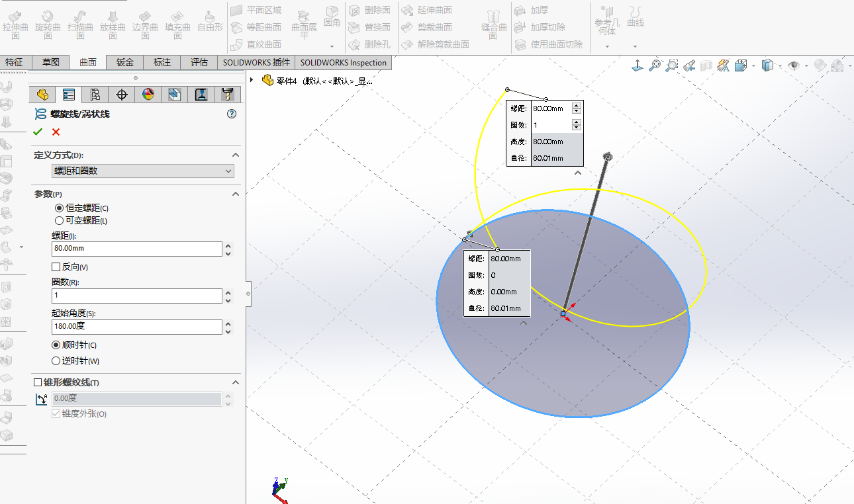Switch to the 草图 sketch tab
The image size is (854, 504).
pyautogui.click(x=51, y=62)
